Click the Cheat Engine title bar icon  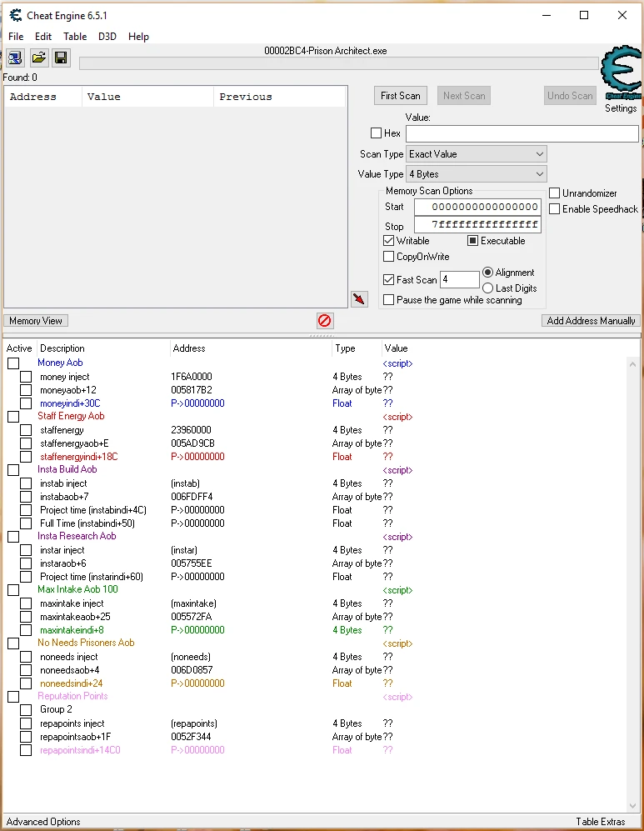16,15
